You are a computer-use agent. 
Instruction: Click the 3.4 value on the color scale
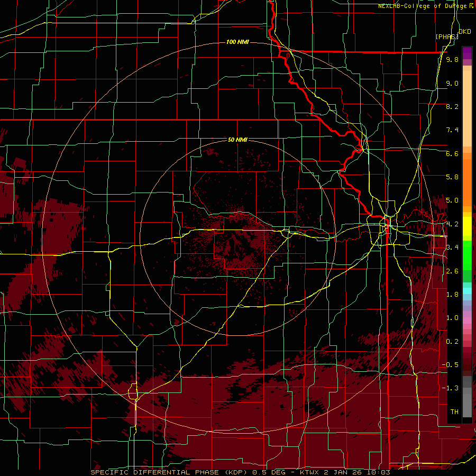tap(452, 248)
